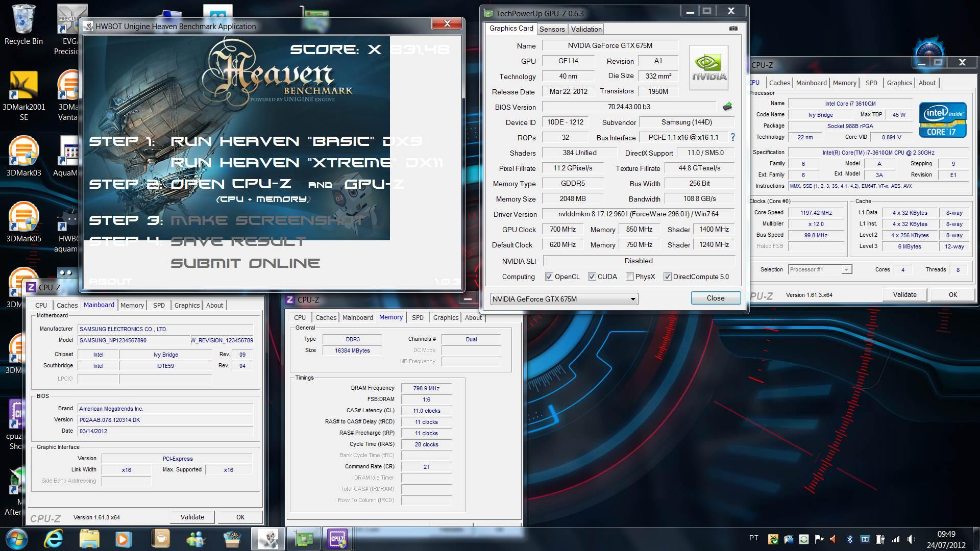Screen dimensions: 980x551
Task: Open Windows Live Messenger taskbar icon
Action: pyautogui.click(x=195, y=539)
